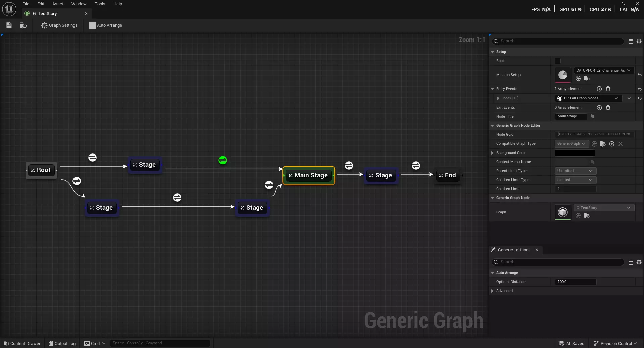The width and height of the screenshot is (644, 348).
Task: Collapse Generic Graph Node Editor section
Action: [492, 126]
